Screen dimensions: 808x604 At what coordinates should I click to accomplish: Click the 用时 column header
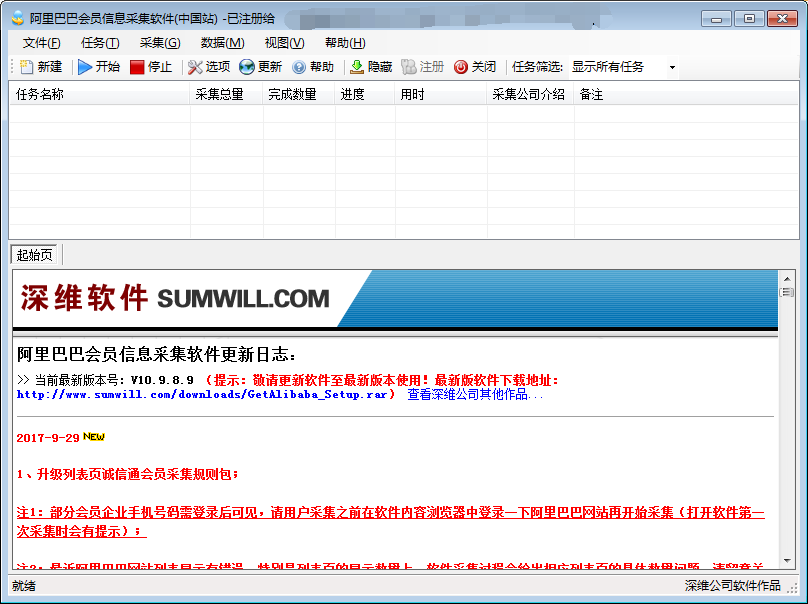click(441, 94)
